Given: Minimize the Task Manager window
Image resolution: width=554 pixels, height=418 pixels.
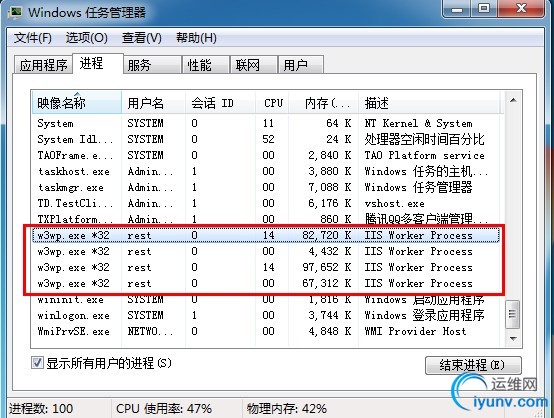Looking at the screenshot, I should pyautogui.click(x=456, y=8).
